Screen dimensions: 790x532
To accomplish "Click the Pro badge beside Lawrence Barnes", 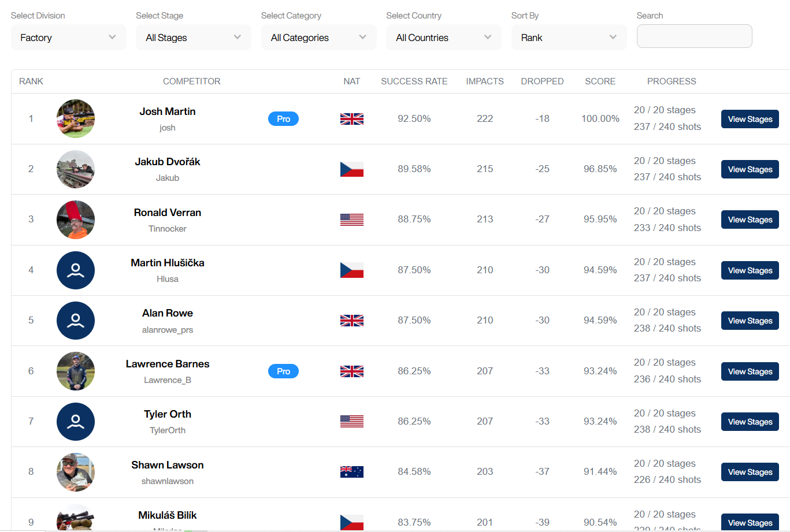I will [x=283, y=371].
